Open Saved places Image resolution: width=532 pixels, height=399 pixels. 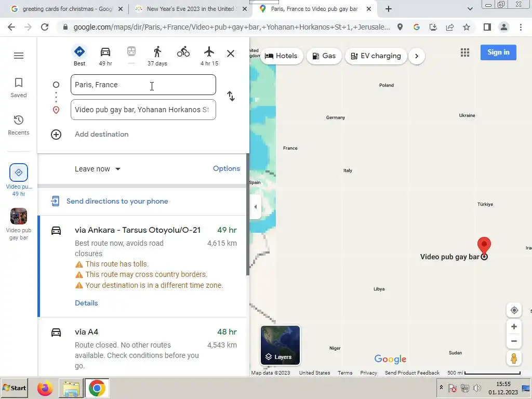[x=19, y=88]
